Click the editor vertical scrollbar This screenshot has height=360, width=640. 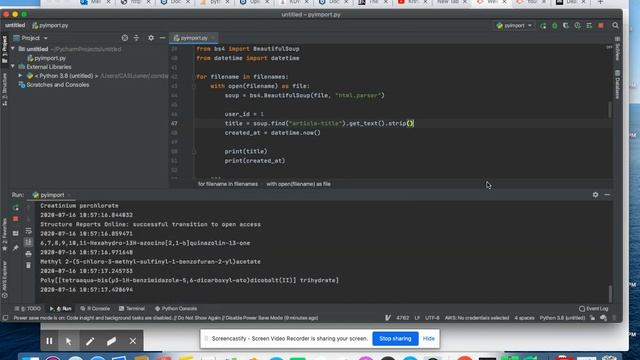click(x=610, y=109)
